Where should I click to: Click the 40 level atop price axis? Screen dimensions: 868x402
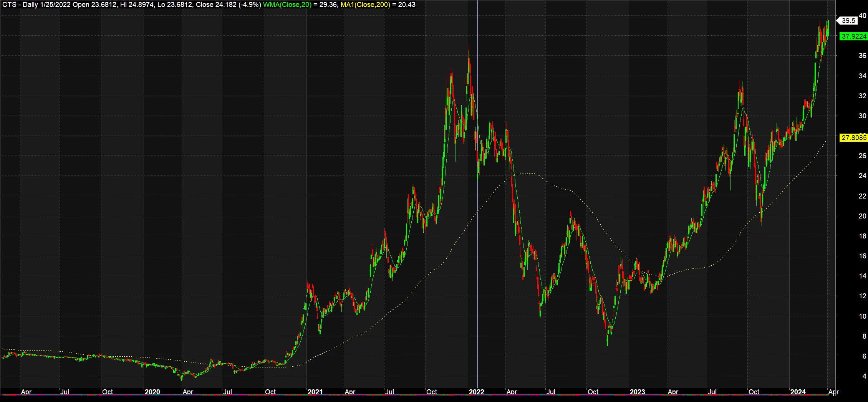pyautogui.click(x=862, y=16)
